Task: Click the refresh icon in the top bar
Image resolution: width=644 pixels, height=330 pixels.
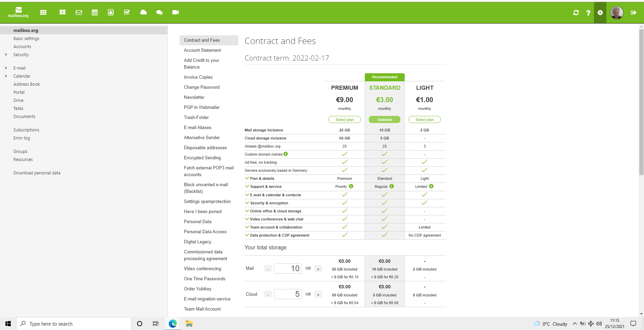Action: coord(576,13)
